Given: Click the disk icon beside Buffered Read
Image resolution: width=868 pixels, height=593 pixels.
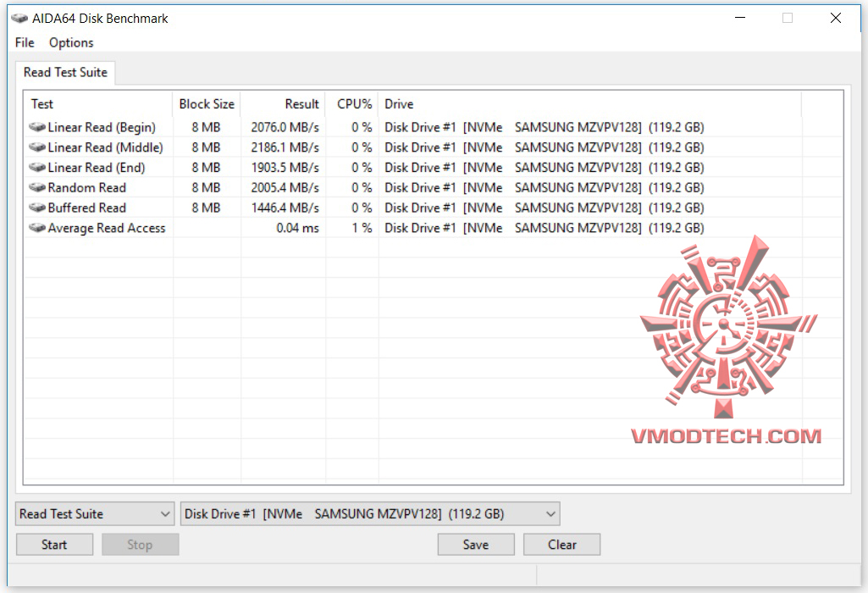Looking at the screenshot, I should [x=37, y=208].
